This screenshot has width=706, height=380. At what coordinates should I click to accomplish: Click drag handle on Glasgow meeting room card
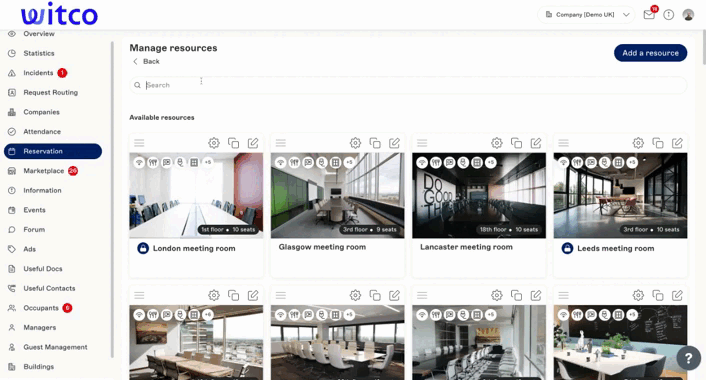pyautogui.click(x=281, y=143)
